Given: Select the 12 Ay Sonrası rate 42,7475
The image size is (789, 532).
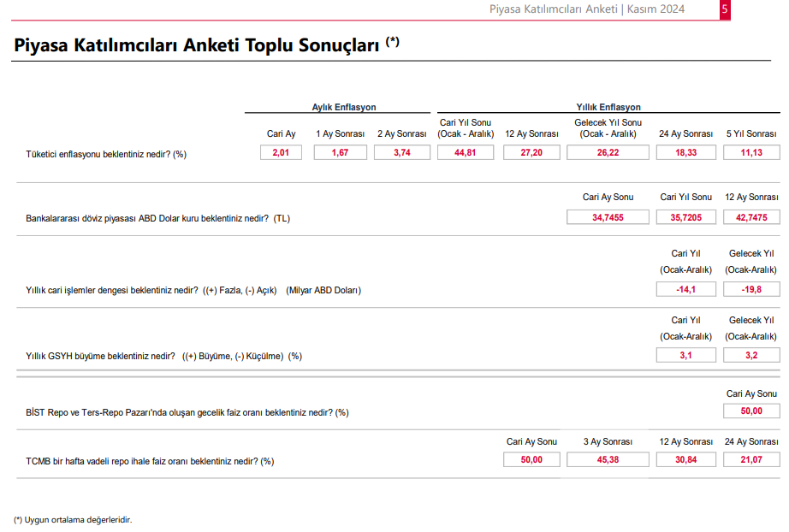Looking at the screenshot, I should coord(751,217).
